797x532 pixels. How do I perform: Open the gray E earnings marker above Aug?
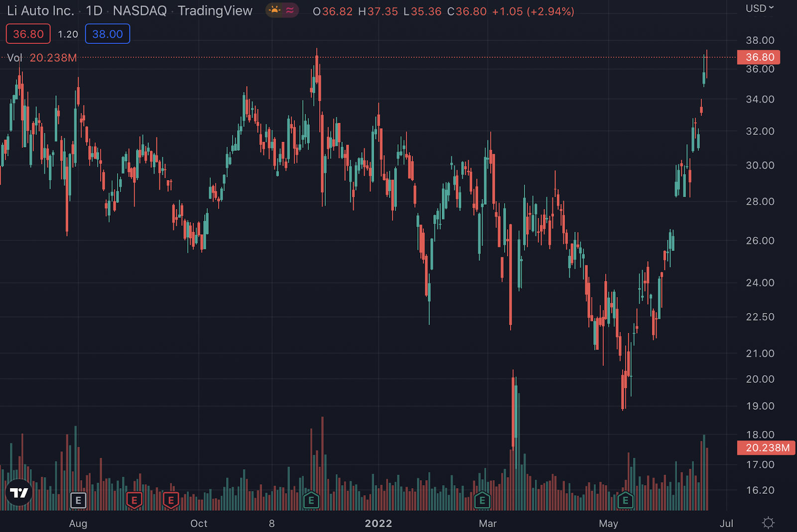(x=78, y=500)
